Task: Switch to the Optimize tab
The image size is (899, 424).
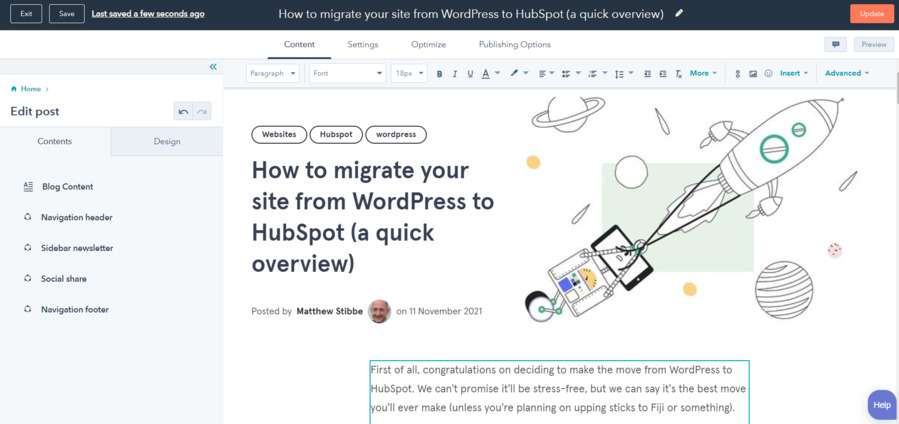Action: (x=428, y=44)
